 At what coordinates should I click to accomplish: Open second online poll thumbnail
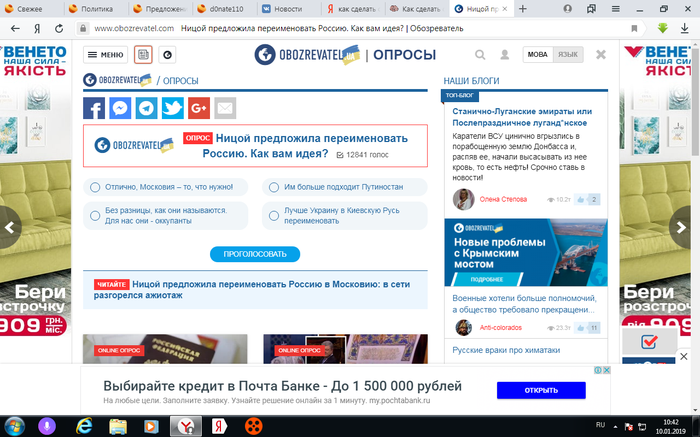(x=346, y=349)
